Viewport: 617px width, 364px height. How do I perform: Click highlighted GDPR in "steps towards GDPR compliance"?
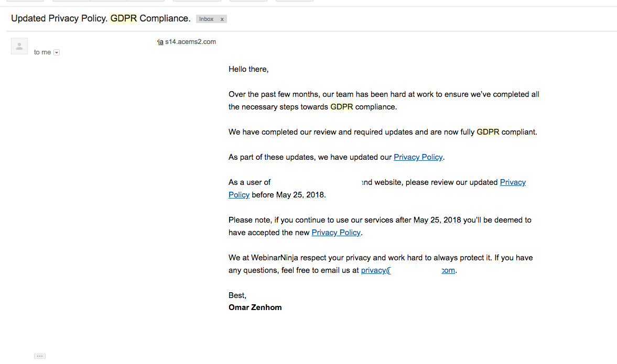tap(342, 107)
